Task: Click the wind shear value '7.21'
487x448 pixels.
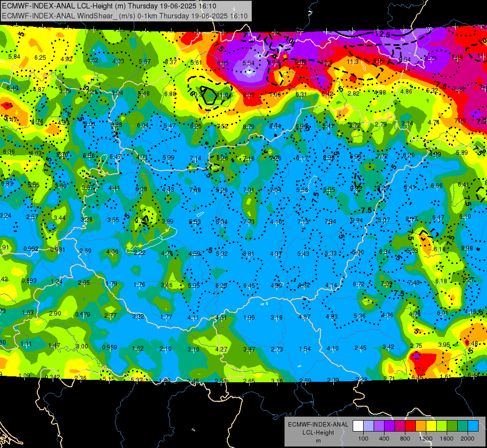Action: tap(92, 92)
